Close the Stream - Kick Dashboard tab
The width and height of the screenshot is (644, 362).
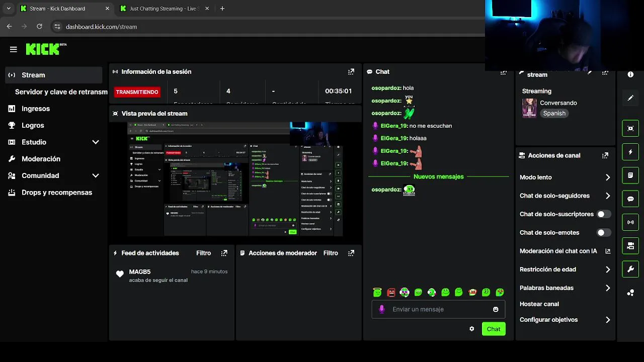click(x=107, y=9)
